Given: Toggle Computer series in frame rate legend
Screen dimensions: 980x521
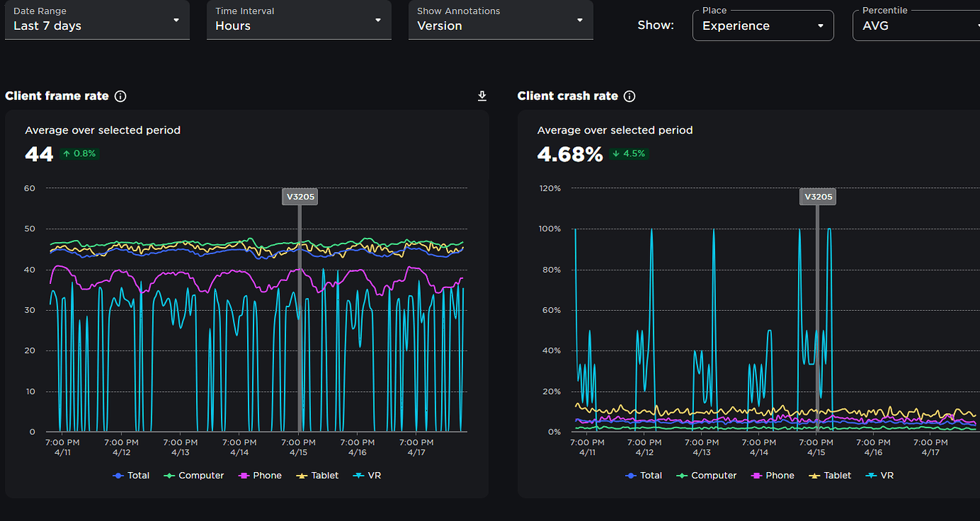Looking at the screenshot, I should [194, 476].
